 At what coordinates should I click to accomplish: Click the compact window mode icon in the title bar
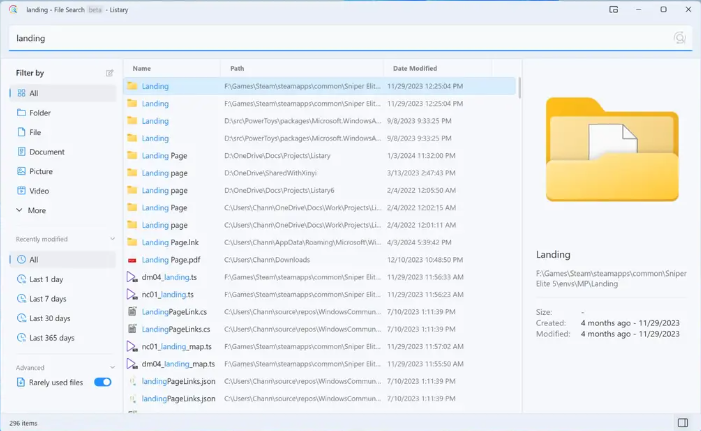[x=613, y=9]
